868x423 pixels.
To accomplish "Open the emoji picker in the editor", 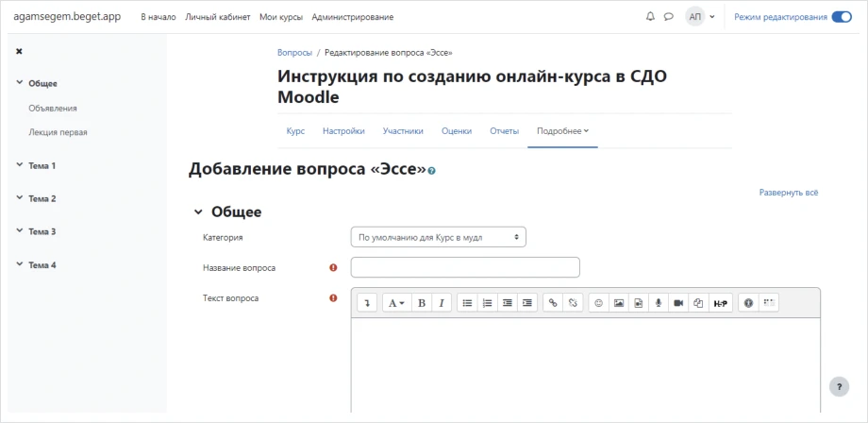I will (x=598, y=303).
